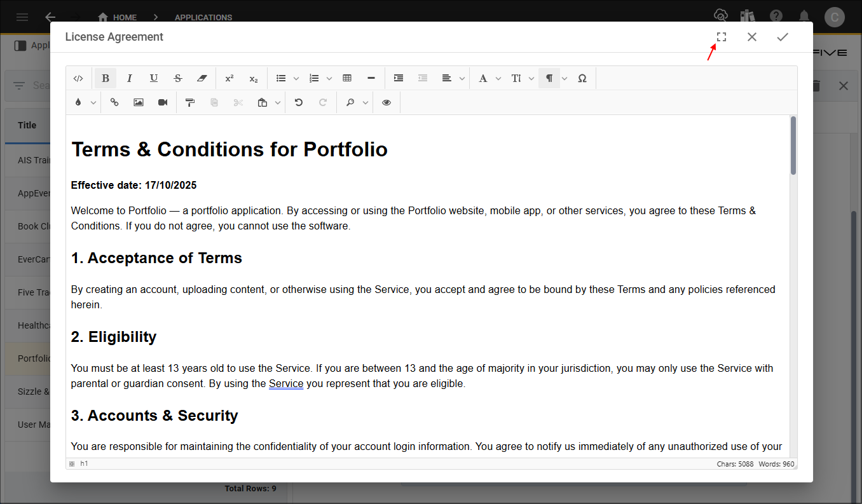Toggle italic formatting
This screenshot has width=862, height=504.
click(x=130, y=78)
